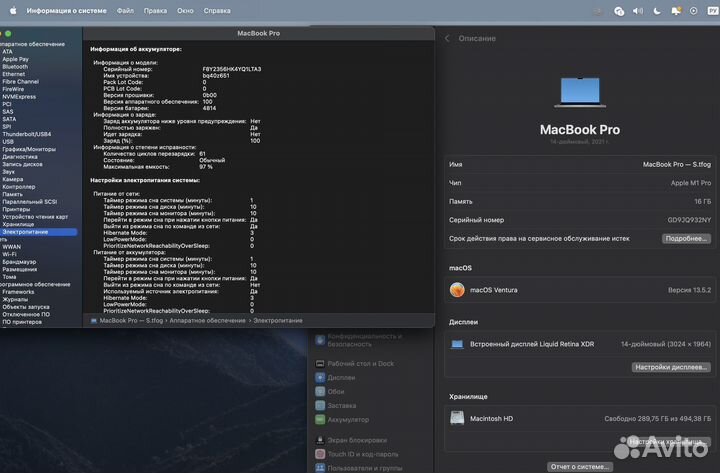720x473 pixels.
Task: Click the play-circle icon in menu bar
Action: tap(693, 11)
